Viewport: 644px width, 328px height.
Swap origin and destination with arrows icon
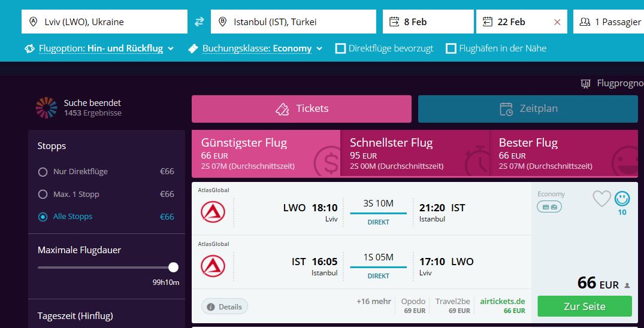[x=199, y=22]
